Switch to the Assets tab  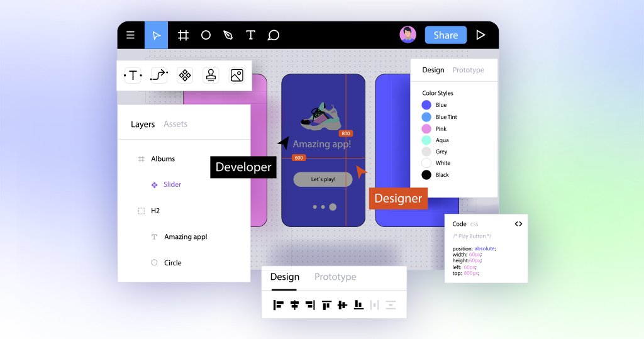point(175,124)
